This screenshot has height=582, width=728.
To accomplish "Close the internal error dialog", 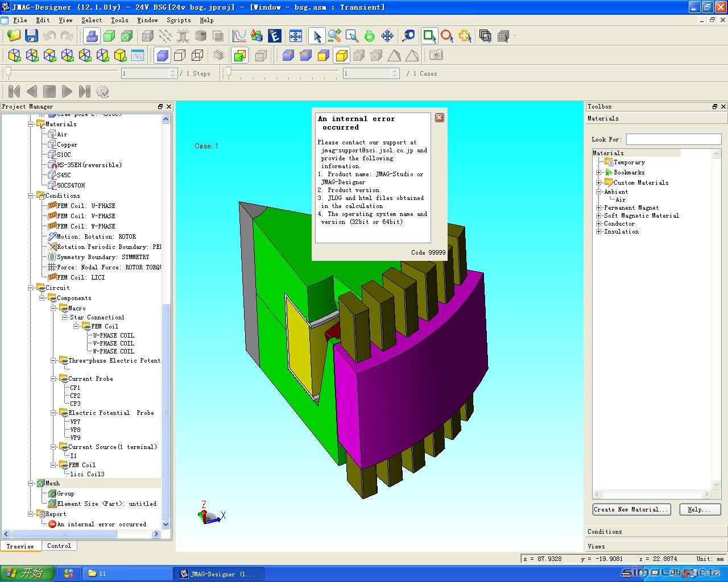I will pos(440,118).
